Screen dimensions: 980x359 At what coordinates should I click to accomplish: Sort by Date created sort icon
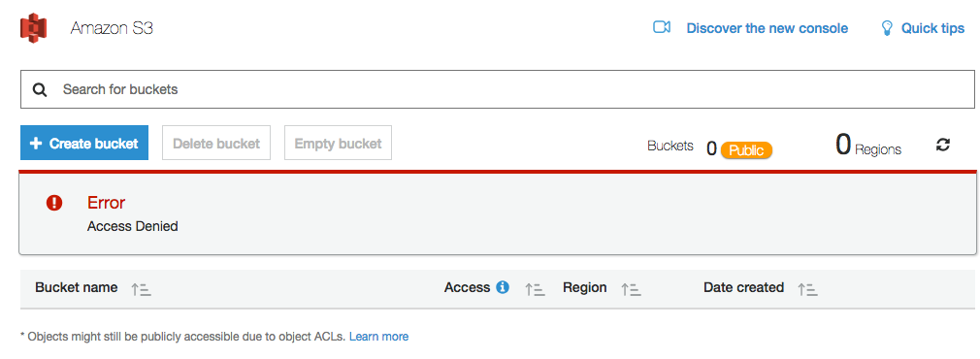(x=807, y=289)
